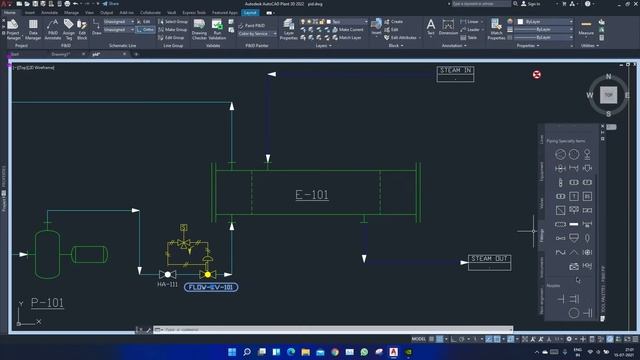
Task: Switch to the Insert ribbon tab
Action: pyautogui.click(x=30, y=13)
